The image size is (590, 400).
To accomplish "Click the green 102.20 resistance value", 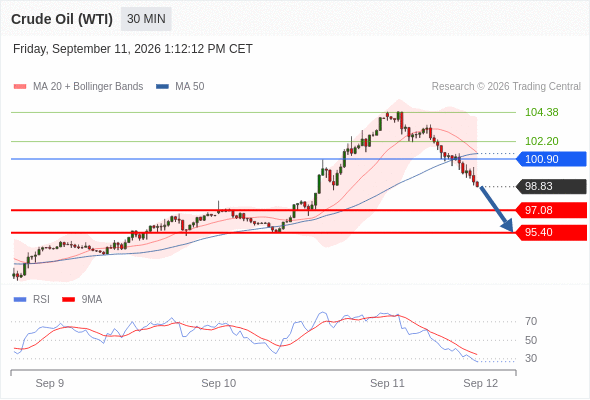I will (541, 141).
